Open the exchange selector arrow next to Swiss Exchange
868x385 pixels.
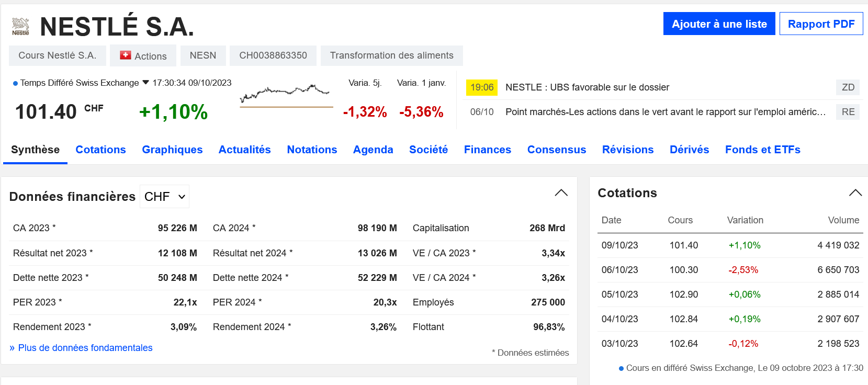pyautogui.click(x=146, y=83)
